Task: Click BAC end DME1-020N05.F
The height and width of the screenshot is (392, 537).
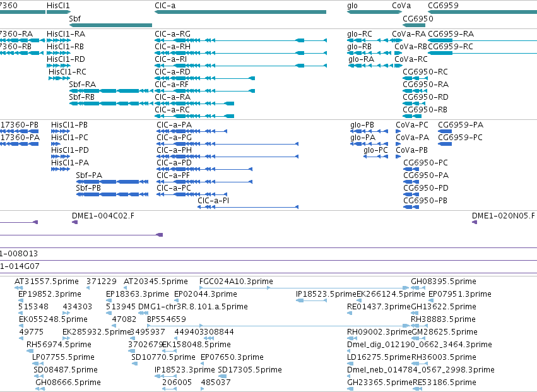Action: pyautogui.click(x=503, y=216)
